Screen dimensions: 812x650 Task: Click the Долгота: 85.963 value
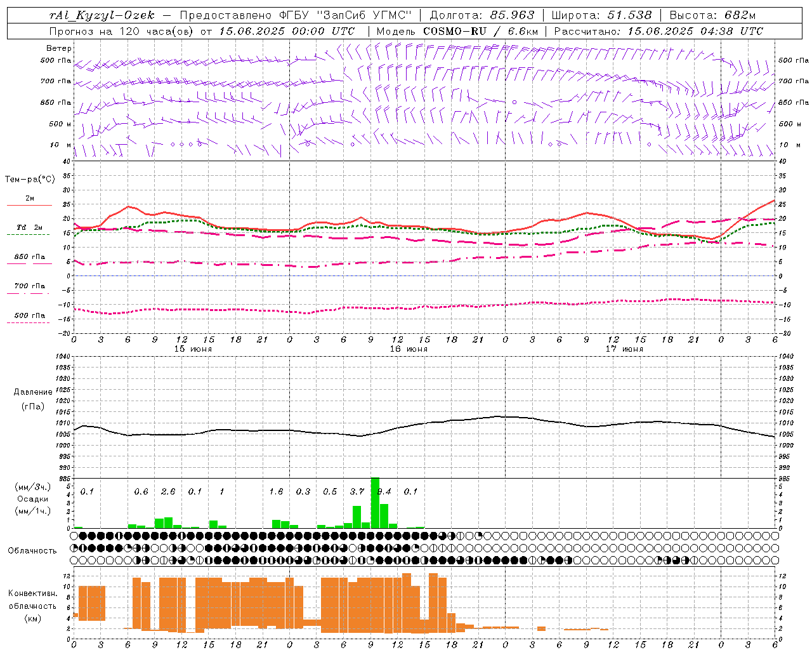(482, 15)
